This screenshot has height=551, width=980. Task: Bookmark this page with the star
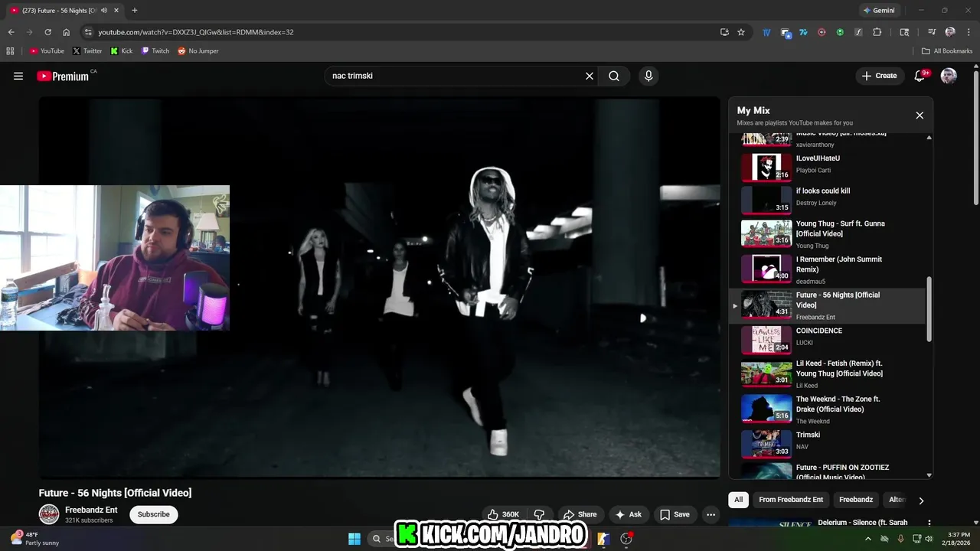tap(741, 32)
